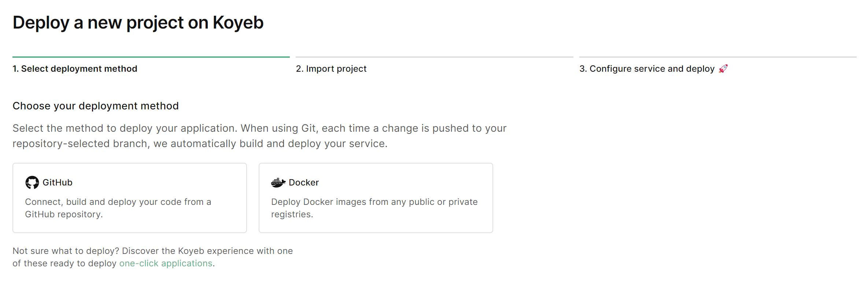
Task: Click the GitHub octocat icon
Action: pos(32,183)
